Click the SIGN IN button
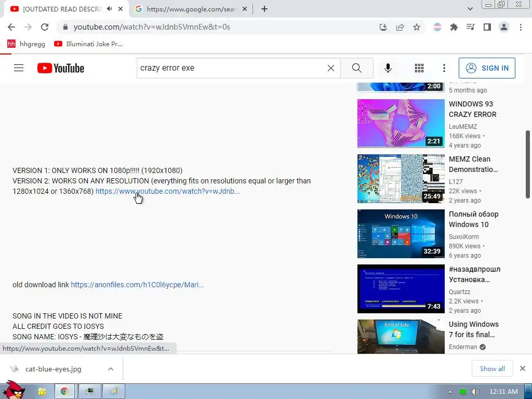This screenshot has height=399, width=532. click(487, 68)
